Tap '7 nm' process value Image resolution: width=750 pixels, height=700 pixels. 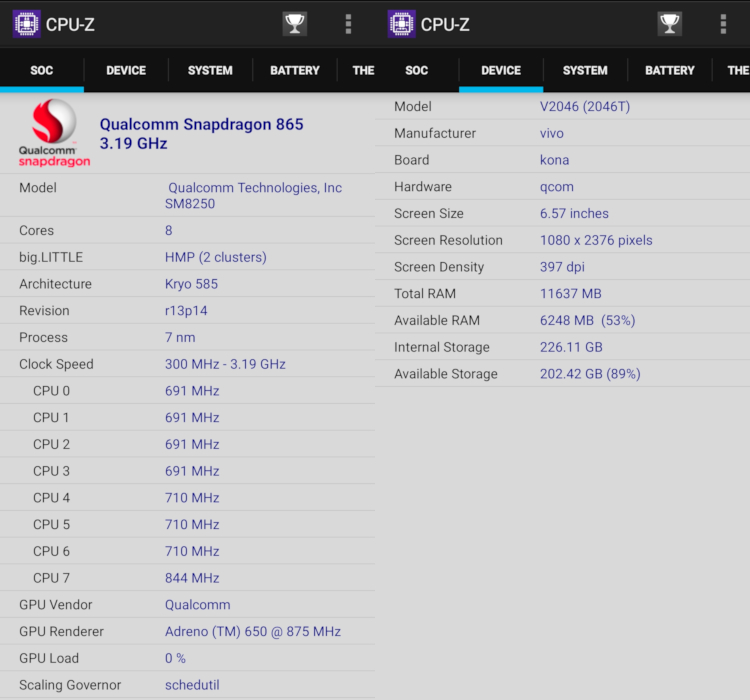click(180, 338)
